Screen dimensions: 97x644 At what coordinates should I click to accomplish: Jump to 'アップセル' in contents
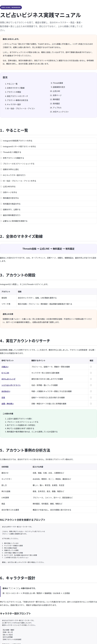tap(57, 108)
